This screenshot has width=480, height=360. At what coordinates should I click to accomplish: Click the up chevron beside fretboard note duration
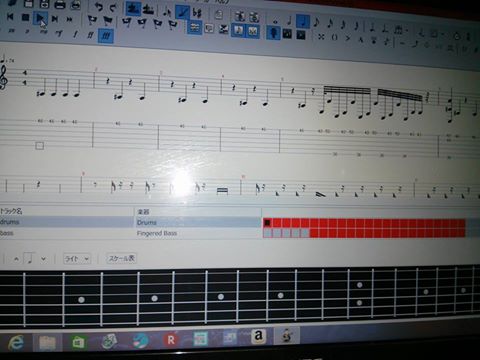click(16, 259)
